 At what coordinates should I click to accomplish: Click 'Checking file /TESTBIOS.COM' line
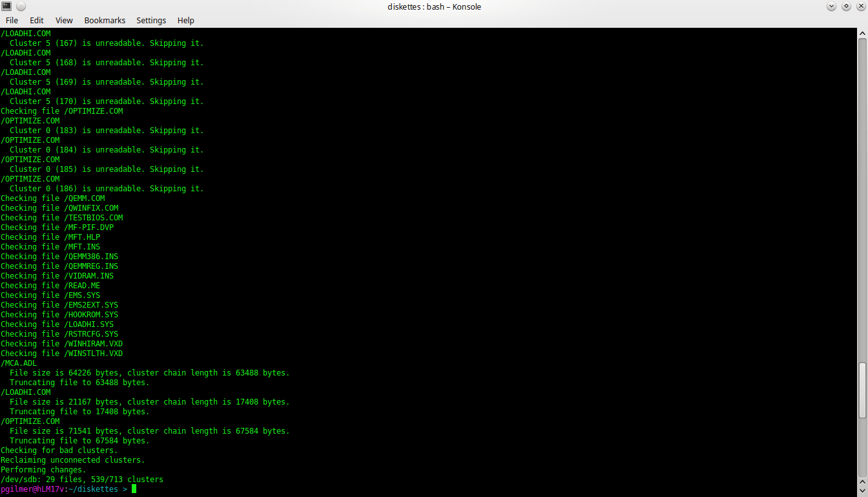coord(61,218)
